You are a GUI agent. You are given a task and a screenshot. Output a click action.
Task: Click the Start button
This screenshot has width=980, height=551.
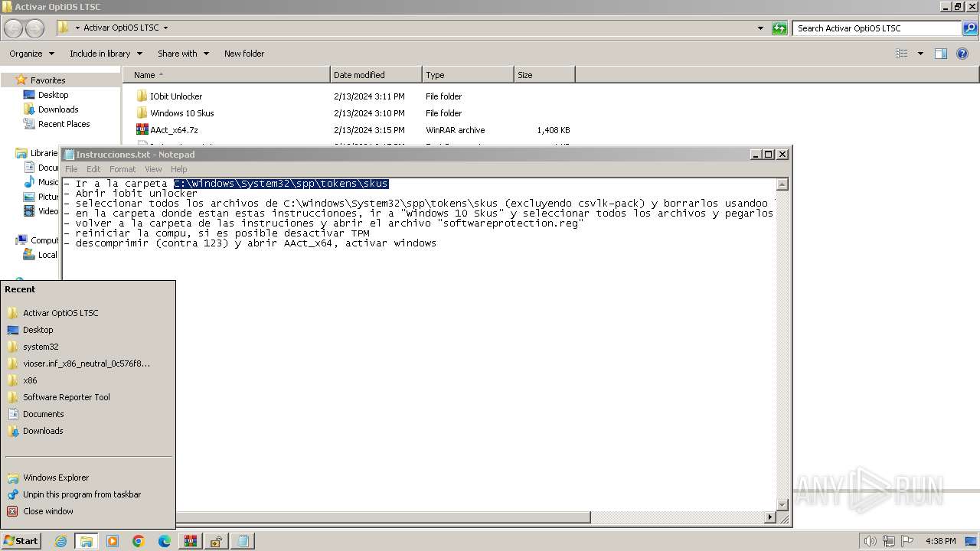pos(21,541)
